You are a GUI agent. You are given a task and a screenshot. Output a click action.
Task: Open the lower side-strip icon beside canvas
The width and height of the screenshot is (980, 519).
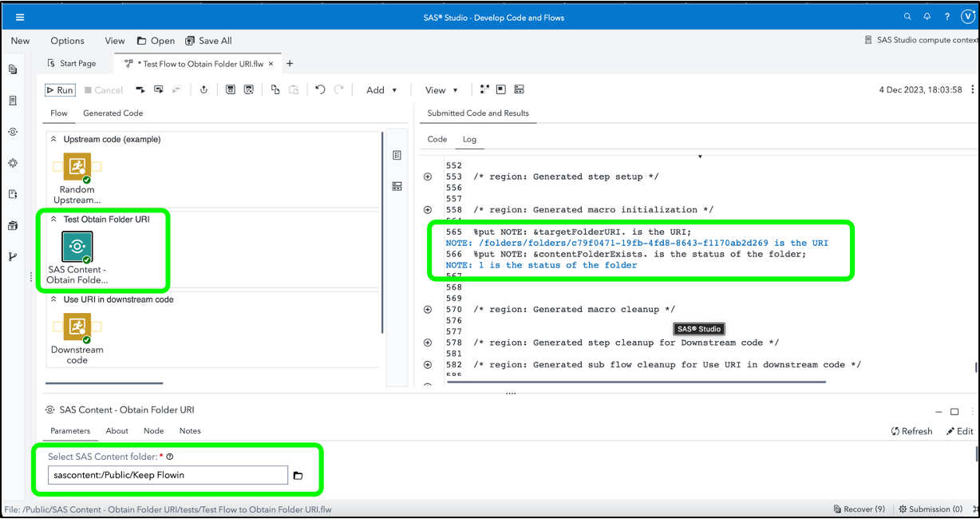pos(397,186)
